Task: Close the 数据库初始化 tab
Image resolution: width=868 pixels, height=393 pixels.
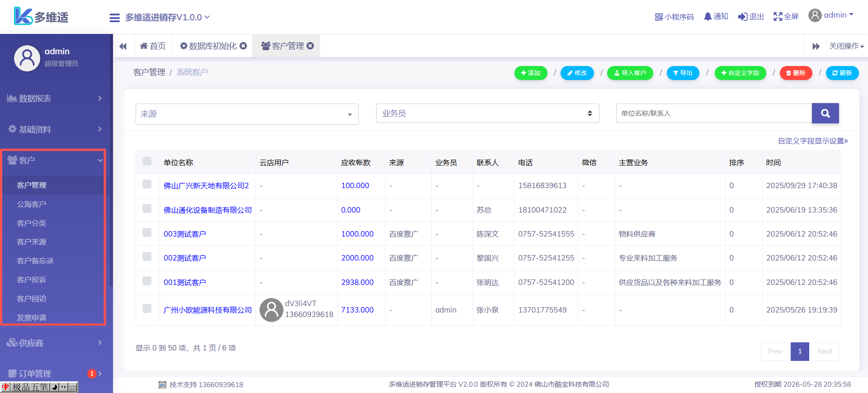Action: pyautogui.click(x=243, y=46)
